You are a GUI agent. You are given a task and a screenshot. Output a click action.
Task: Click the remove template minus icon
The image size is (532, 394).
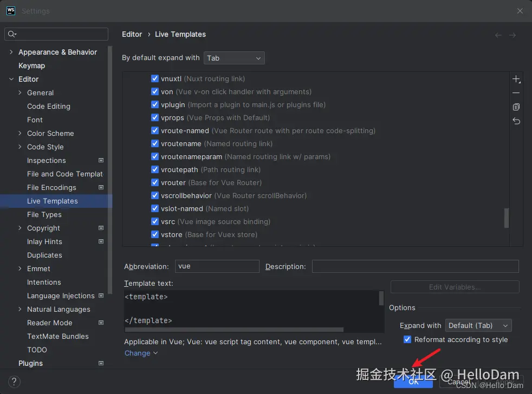[516, 93]
